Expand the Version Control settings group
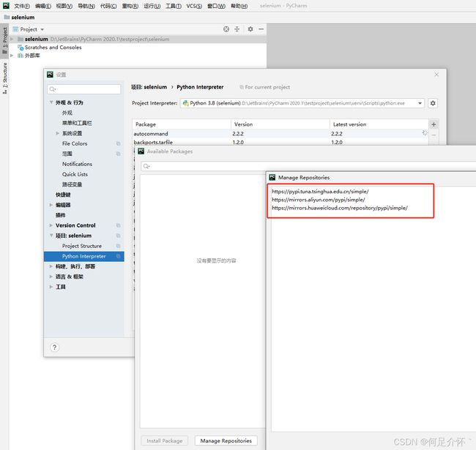 click(x=51, y=225)
